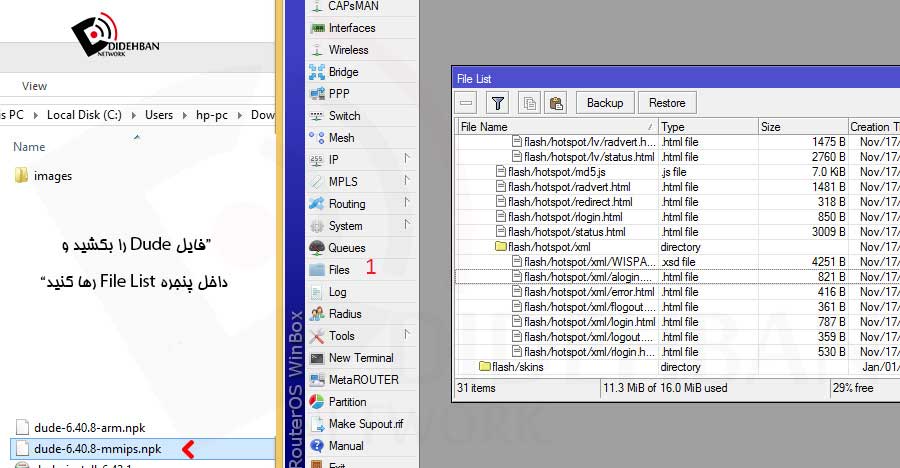Click the Backup button
This screenshot has width=900, height=468.
click(x=605, y=103)
